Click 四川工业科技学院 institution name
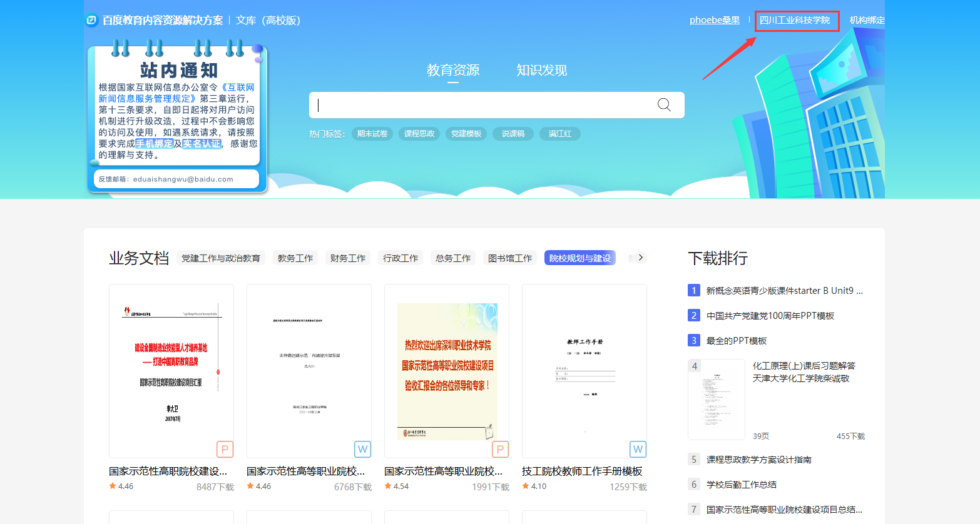The image size is (980, 524). [795, 20]
